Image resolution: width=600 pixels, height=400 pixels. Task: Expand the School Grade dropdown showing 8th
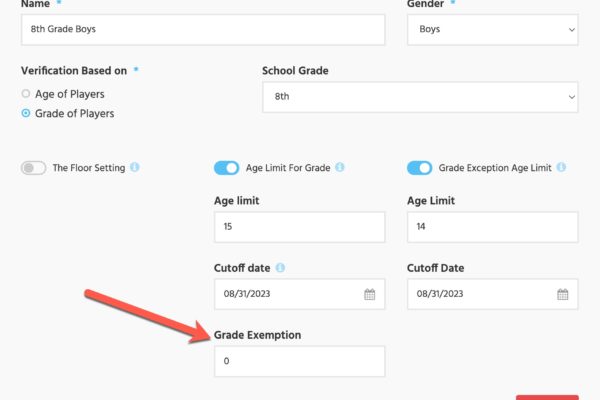(420, 97)
